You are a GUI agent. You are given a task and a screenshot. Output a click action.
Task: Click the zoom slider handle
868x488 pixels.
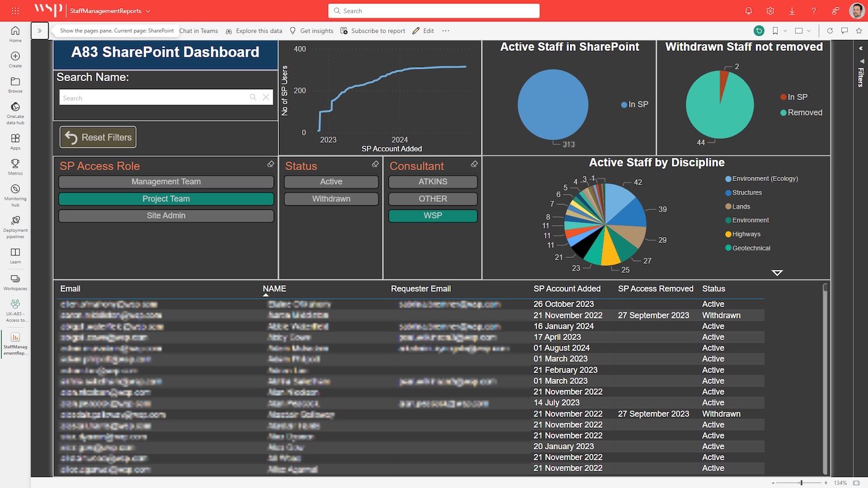[801, 483]
